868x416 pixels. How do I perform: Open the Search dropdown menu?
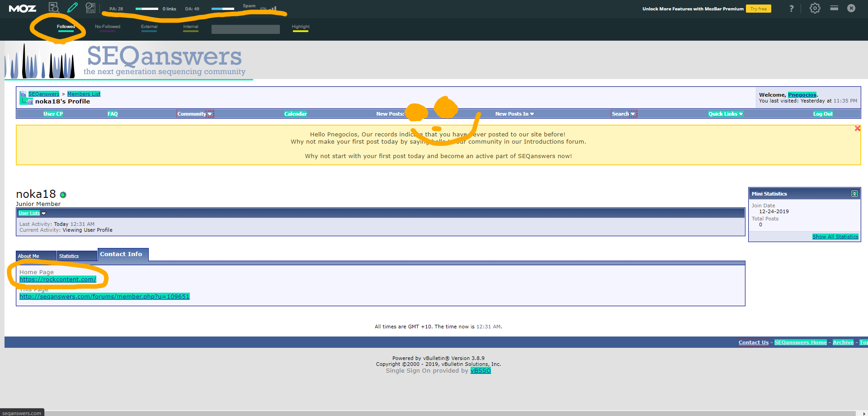point(624,114)
